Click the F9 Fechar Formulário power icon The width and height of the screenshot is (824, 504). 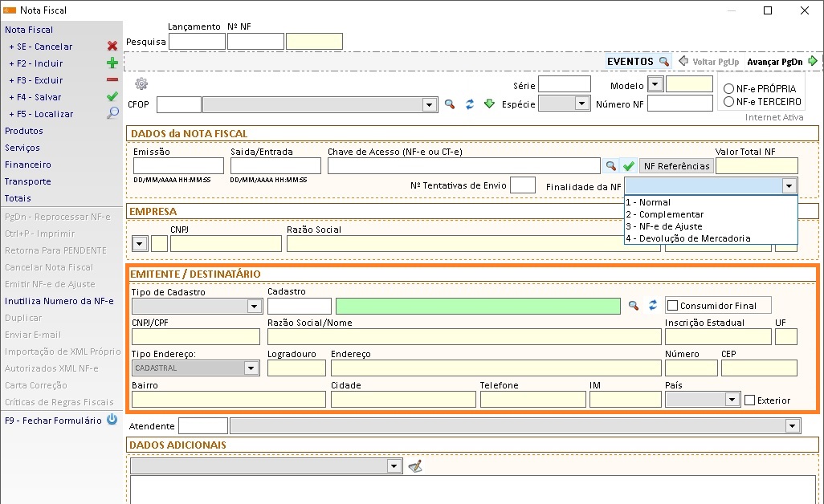tap(112, 420)
